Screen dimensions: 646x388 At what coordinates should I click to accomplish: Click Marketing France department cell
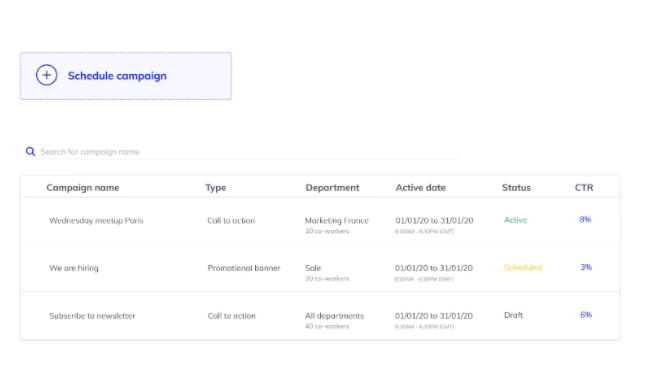click(337, 221)
